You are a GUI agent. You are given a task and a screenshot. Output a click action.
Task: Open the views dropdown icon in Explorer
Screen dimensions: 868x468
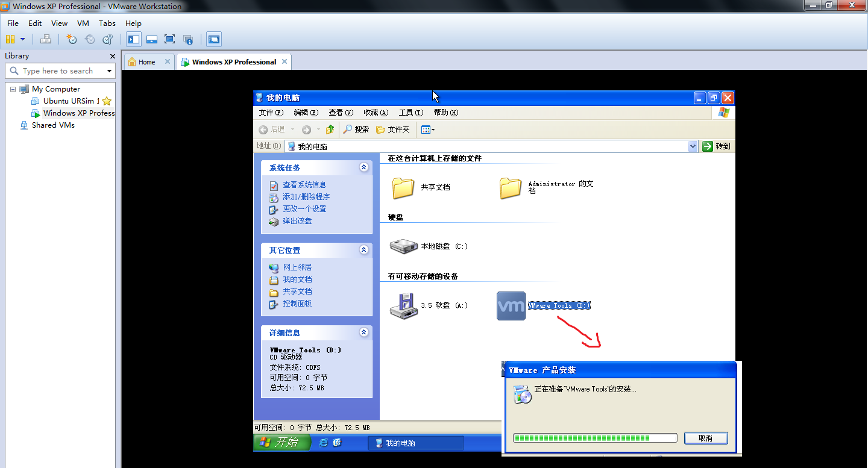click(x=427, y=129)
